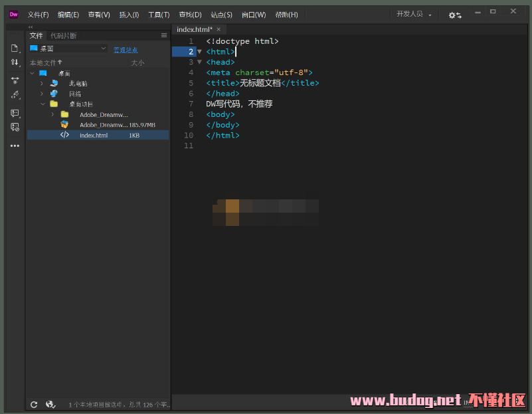Open the Files panel options menu
The width and height of the screenshot is (532, 414).
pos(164,35)
